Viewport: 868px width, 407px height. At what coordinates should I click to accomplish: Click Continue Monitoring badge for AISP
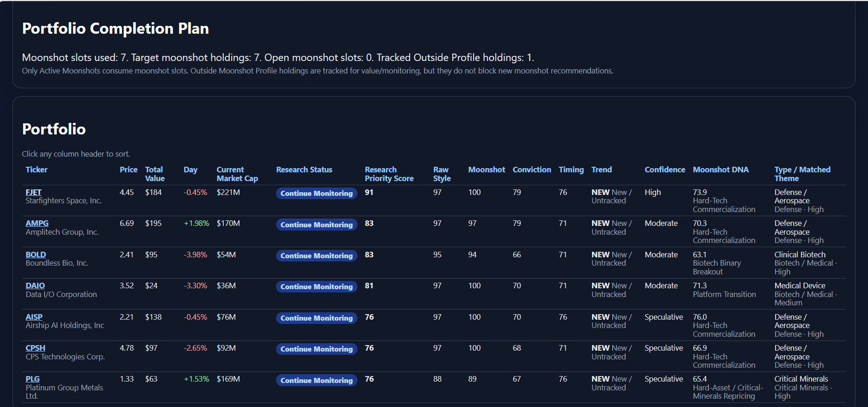[x=317, y=318]
